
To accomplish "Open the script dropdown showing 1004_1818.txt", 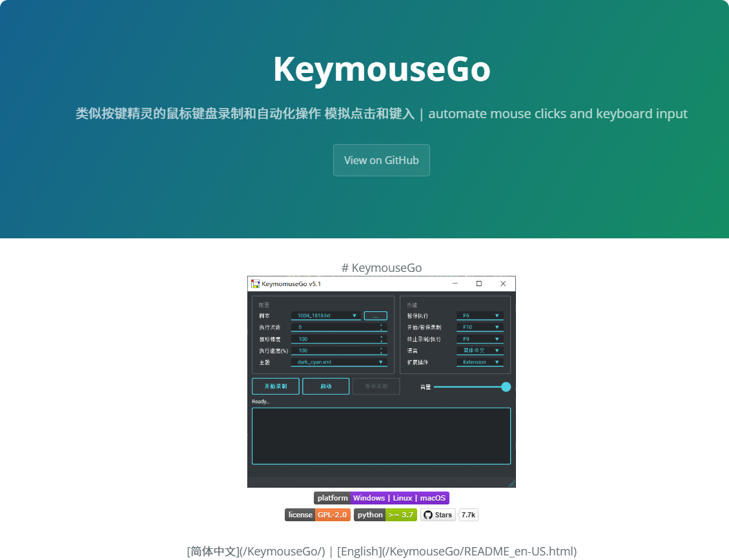I will pyautogui.click(x=326, y=316).
